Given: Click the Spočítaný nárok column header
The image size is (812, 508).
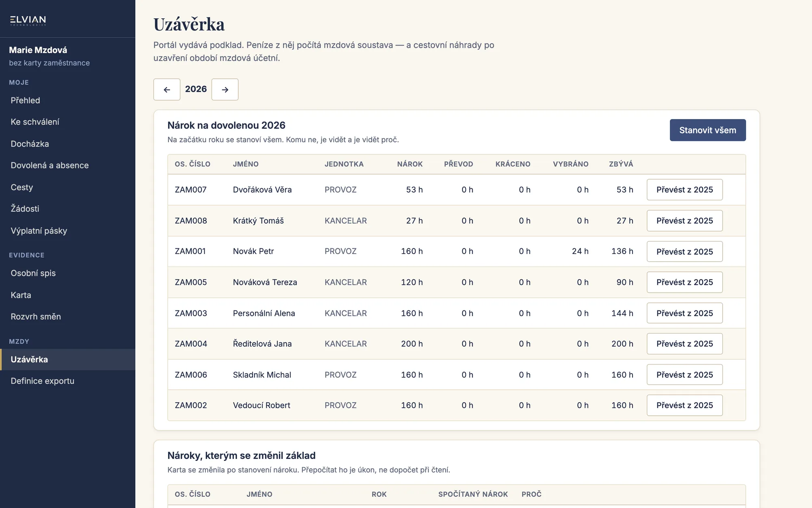Looking at the screenshot, I should click(x=473, y=494).
